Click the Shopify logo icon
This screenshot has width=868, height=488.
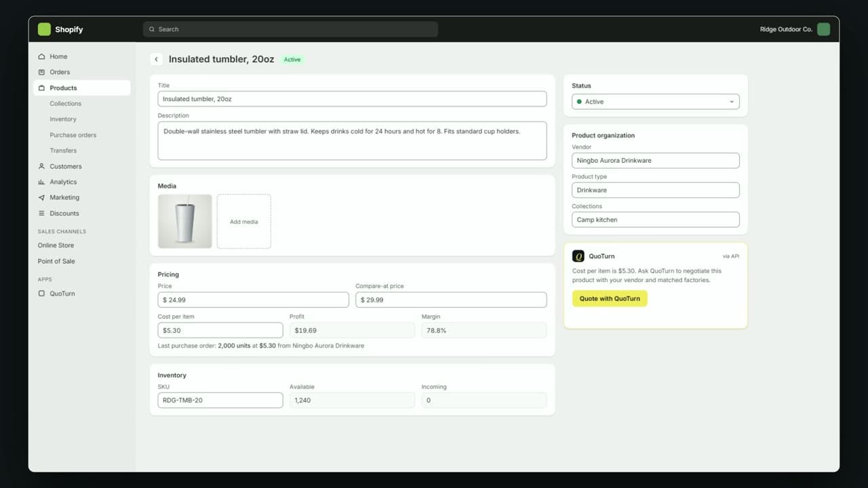44,29
